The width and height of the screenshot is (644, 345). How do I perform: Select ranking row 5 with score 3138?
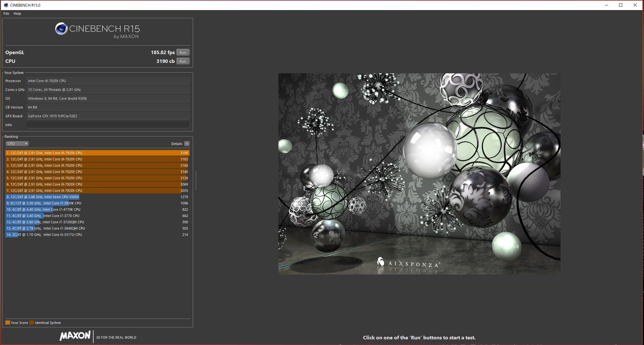[x=97, y=178]
